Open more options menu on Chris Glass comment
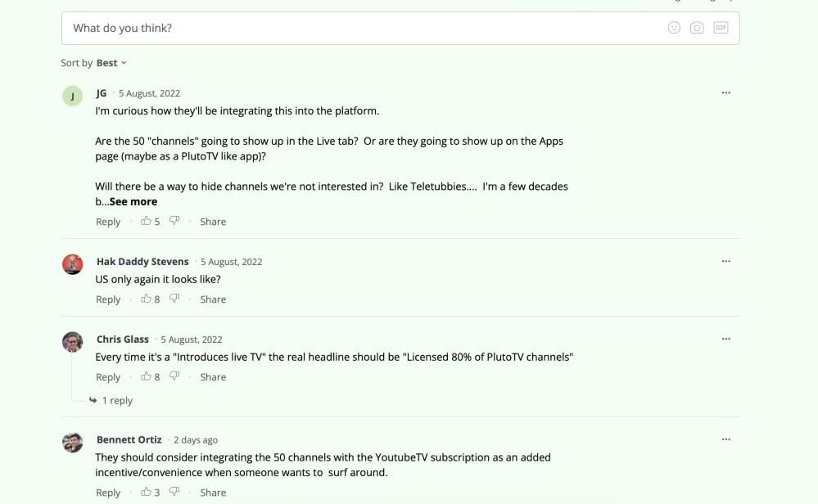The width and height of the screenshot is (818, 504). 725,339
